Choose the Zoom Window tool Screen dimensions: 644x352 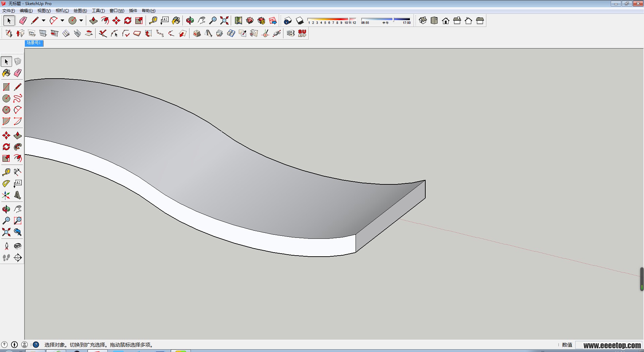18,221
